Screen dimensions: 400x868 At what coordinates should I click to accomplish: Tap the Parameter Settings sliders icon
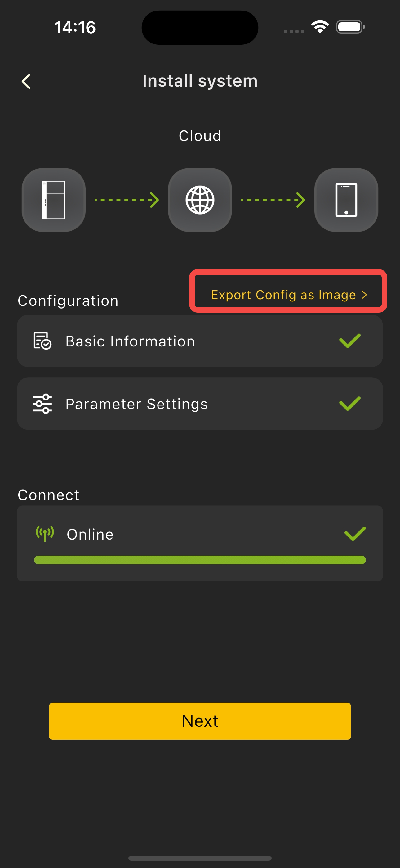point(42,404)
